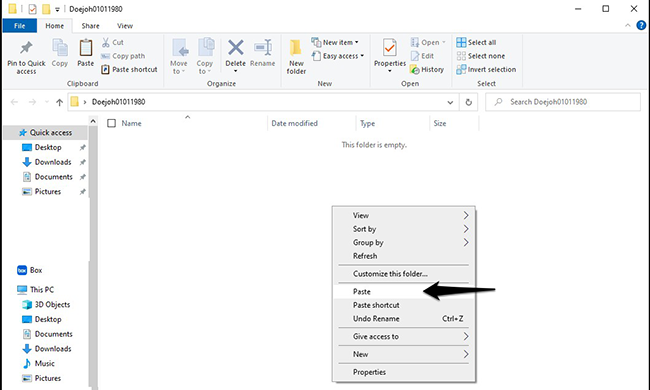Click the History icon in Open group

point(415,70)
